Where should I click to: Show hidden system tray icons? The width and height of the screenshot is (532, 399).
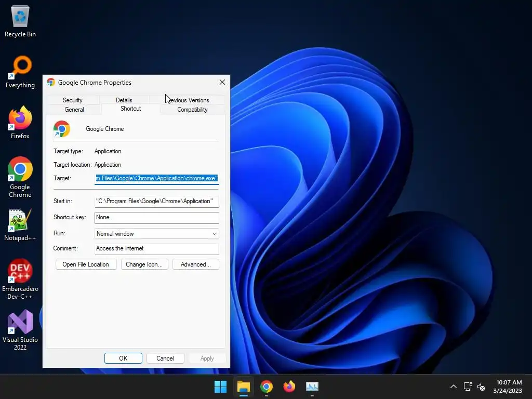[x=453, y=387]
